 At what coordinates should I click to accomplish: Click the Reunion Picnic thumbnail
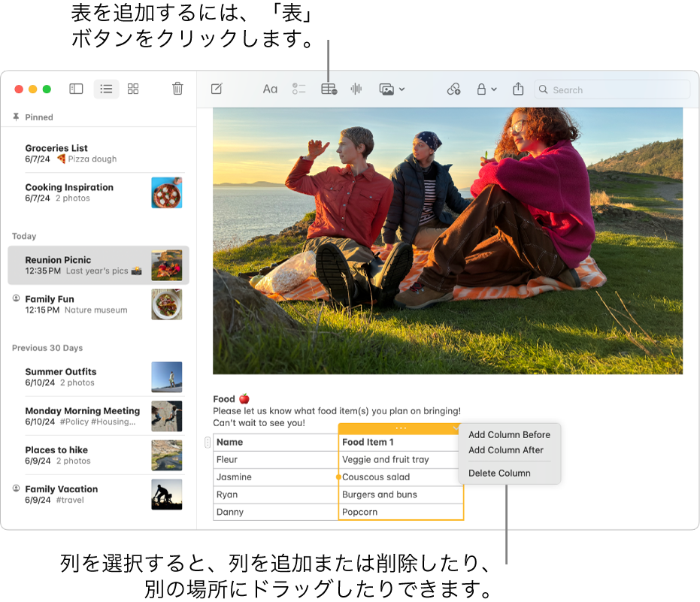coord(166,265)
